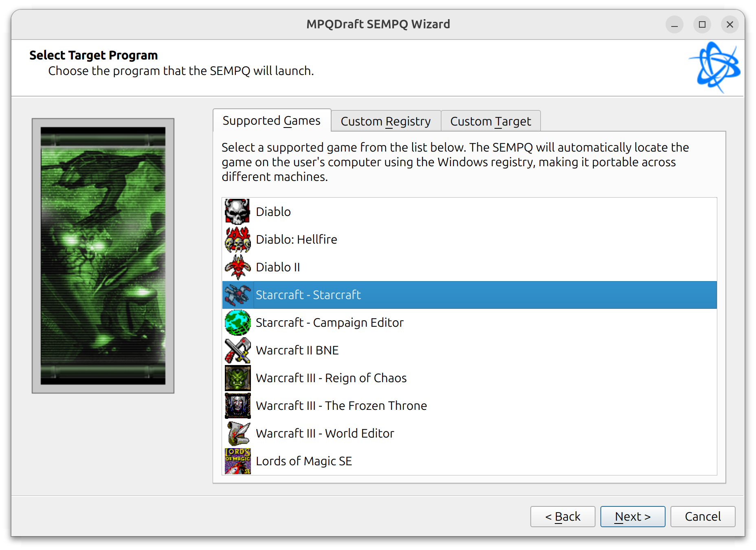
Task: Click the Diablo skull icon
Action: pos(237,211)
